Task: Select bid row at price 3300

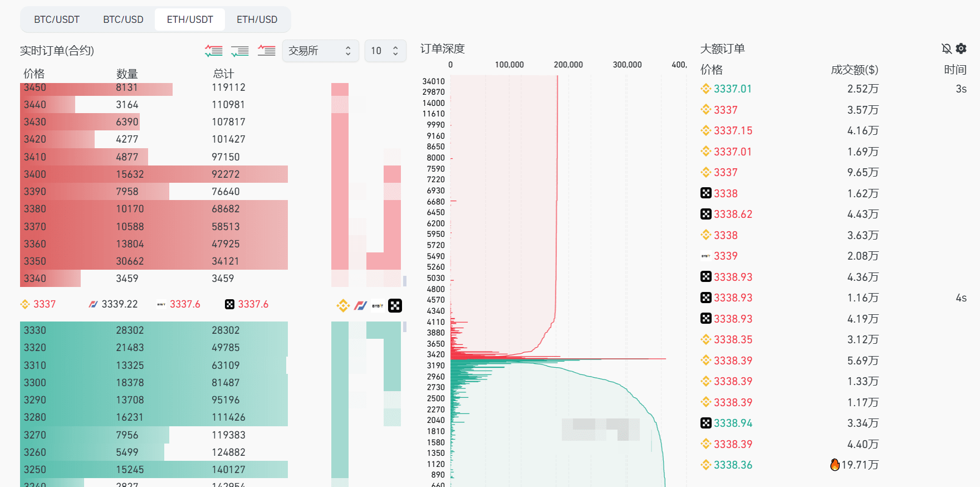Action: (x=154, y=383)
